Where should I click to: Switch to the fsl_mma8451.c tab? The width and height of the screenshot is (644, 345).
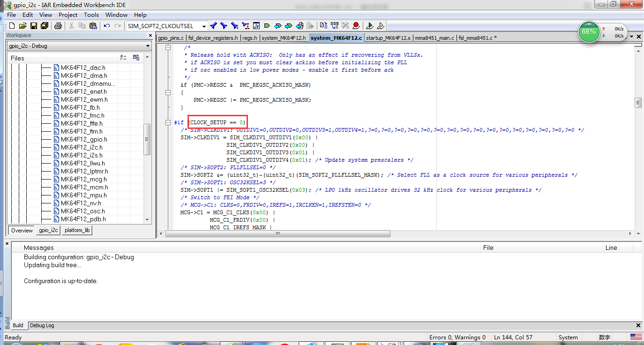(478, 38)
